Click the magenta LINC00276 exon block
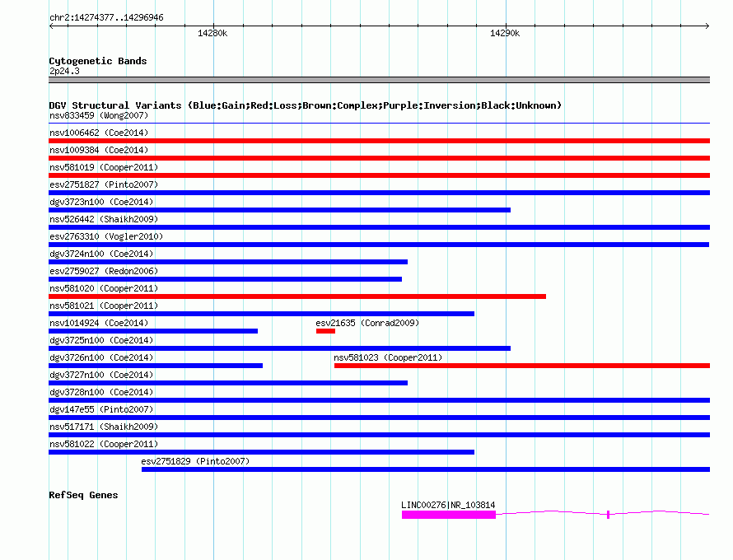The width and height of the screenshot is (733, 560). [449, 515]
